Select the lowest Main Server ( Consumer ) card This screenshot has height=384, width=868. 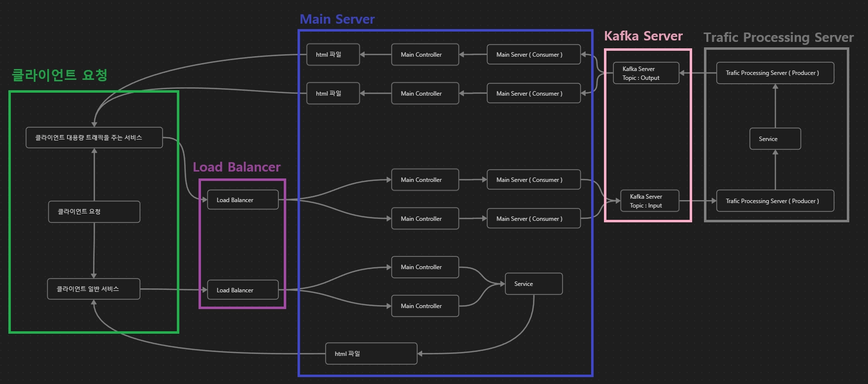pos(534,218)
